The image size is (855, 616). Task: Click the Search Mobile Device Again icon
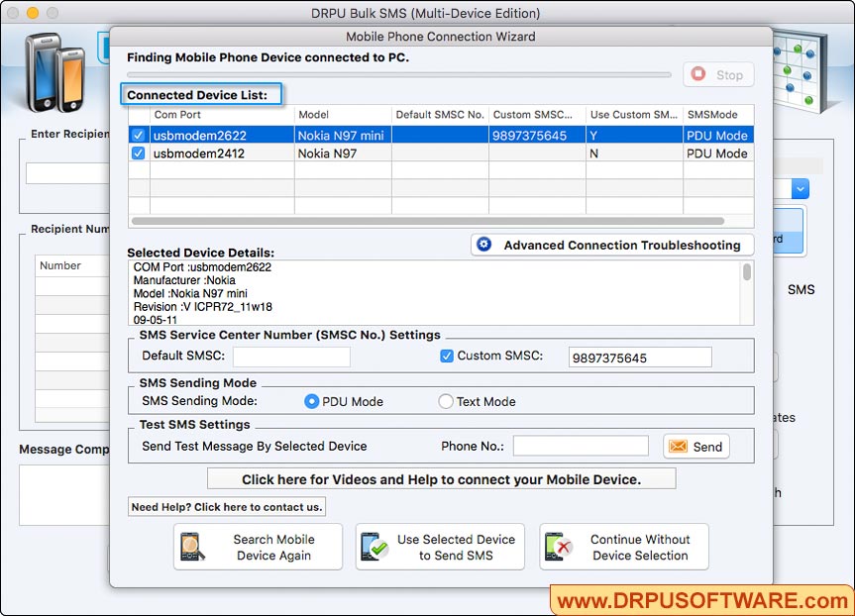click(194, 547)
